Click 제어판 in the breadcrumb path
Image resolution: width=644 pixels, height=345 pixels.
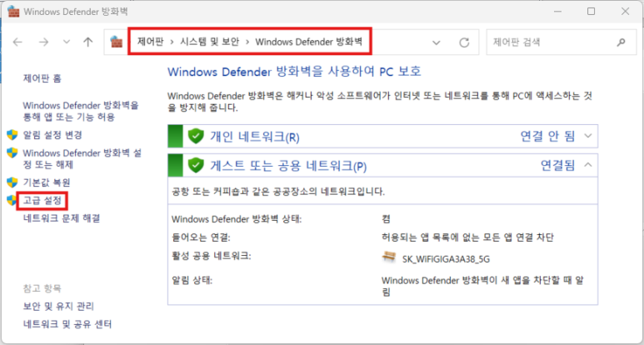[150, 42]
